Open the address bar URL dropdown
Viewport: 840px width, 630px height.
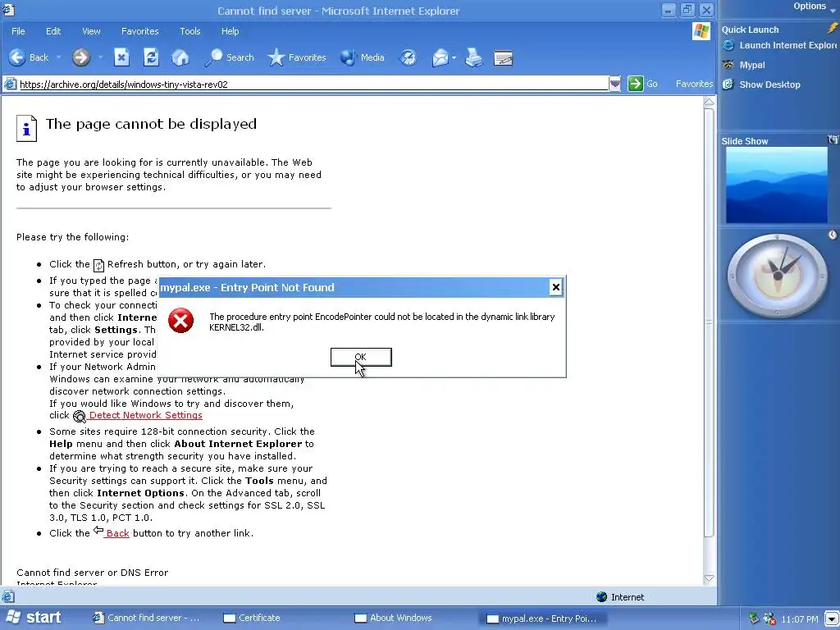click(614, 84)
